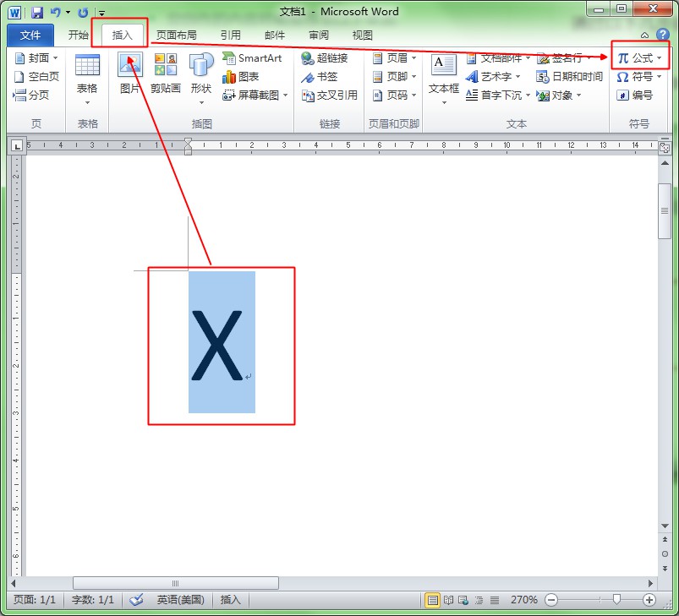Insert a 空白页 blank page

coord(36,77)
